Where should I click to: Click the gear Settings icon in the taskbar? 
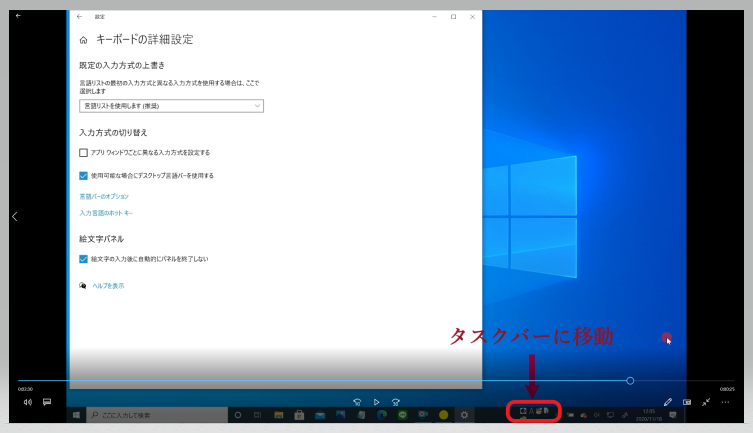464,415
